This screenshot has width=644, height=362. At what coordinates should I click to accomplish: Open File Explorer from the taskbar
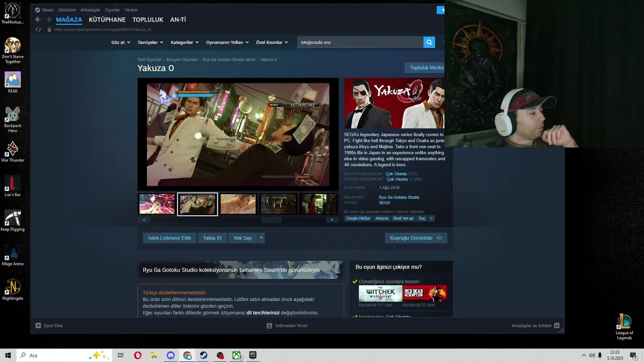point(154,355)
